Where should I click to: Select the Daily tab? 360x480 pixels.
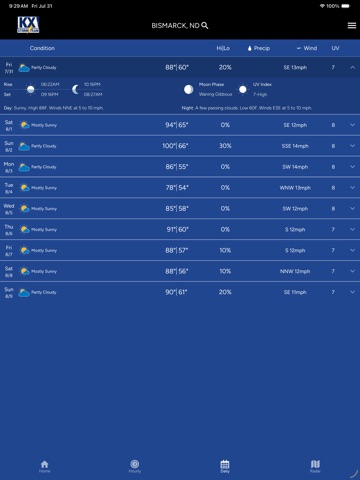pyautogui.click(x=225, y=466)
